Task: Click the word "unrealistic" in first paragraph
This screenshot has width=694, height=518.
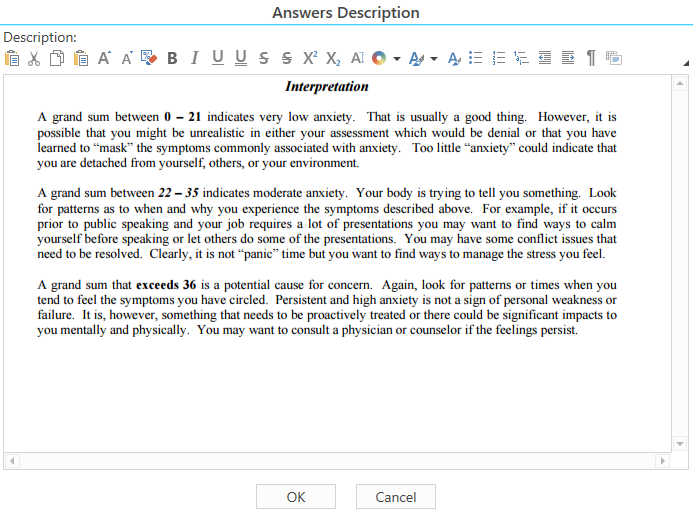Action: point(217,133)
